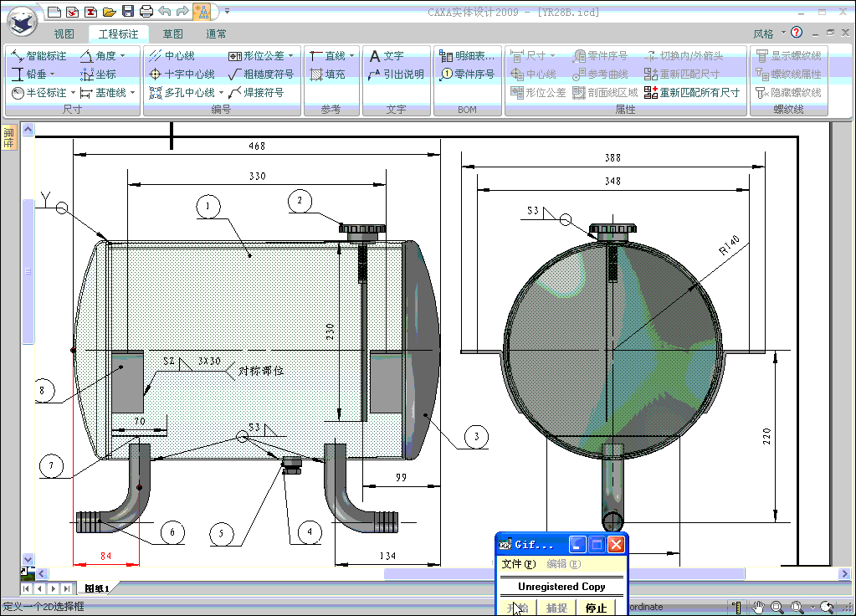Image resolution: width=856 pixels, height=616 pixels.
Task: Select the 角度 angle dimension tool
Action: [x=98, y=56]
